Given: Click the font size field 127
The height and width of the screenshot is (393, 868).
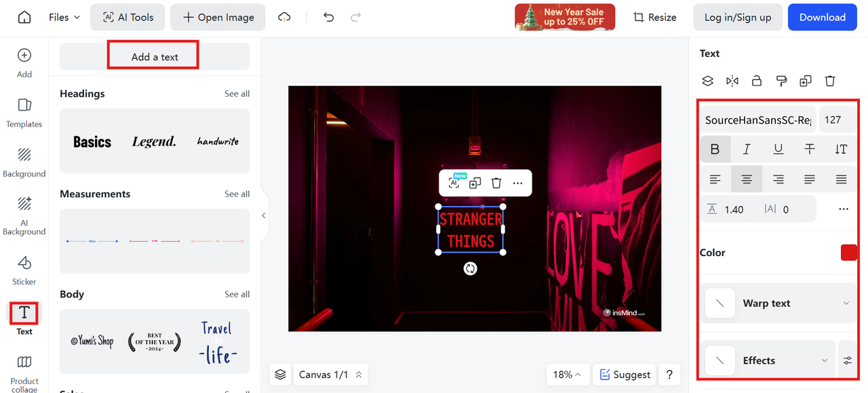Looking at the screenshot, I should tap(838, 120).
